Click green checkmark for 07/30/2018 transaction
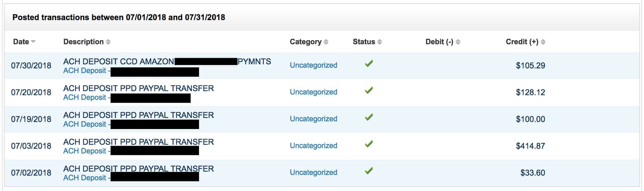The image size is (644, 191). pos(369,63)
